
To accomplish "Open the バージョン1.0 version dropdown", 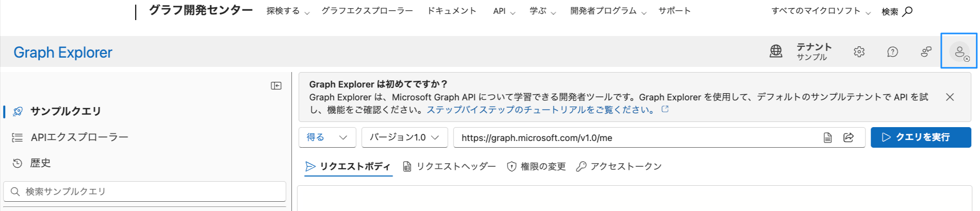I will [404, 137].
